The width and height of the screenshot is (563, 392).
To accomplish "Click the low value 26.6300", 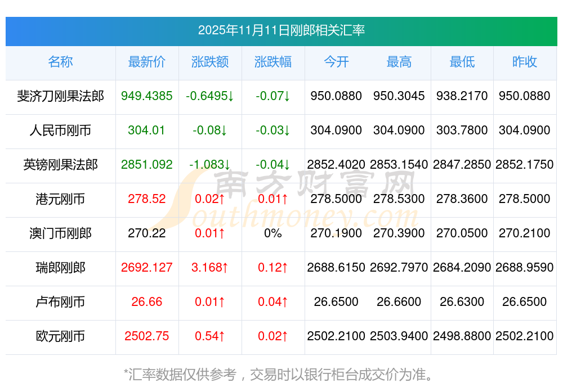I will 462,301.
